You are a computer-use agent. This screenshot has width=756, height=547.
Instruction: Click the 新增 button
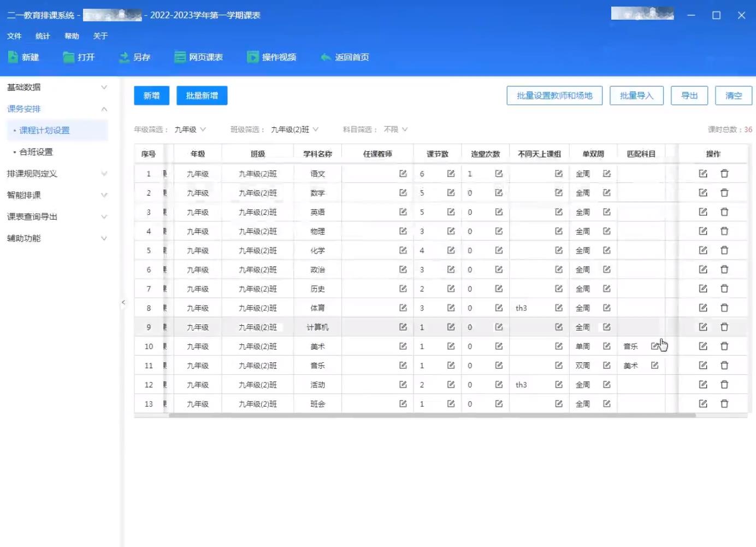coord(152,96)
